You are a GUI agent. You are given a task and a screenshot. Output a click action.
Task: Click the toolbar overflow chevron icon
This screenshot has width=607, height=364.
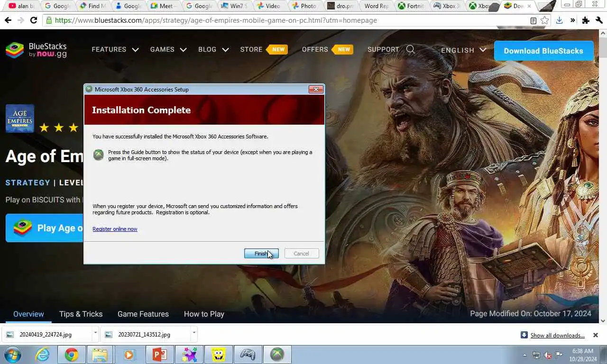[572, 20]
